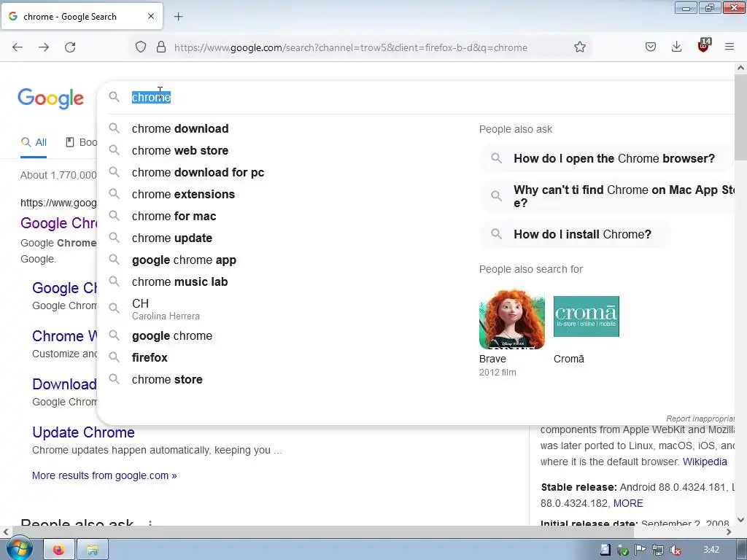Click the Firefox icon in the taskbar
747x560 pixels.
[59, 550]
